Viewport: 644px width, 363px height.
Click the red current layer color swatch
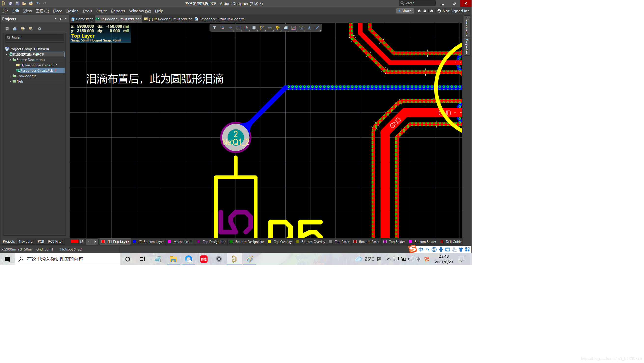pyautogui.click(x=74, y=241)
